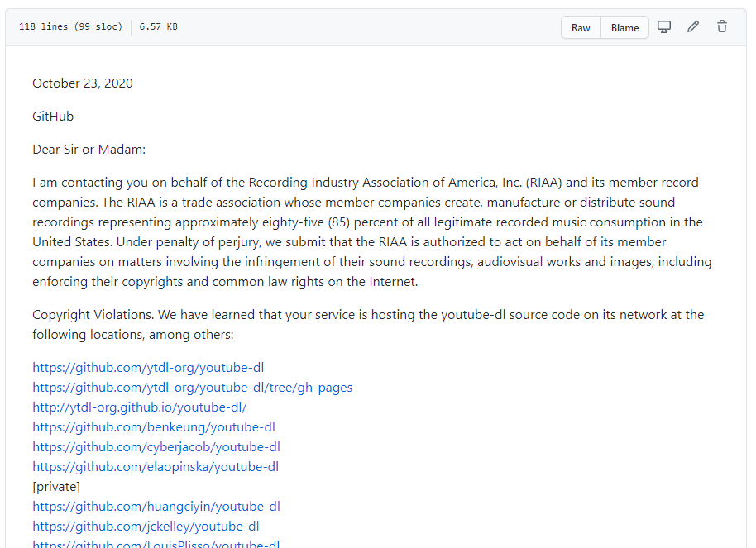Select 'I am contacting you on behalf' paragraph
This screenshot has height=548, width=756.
point(372,231)
